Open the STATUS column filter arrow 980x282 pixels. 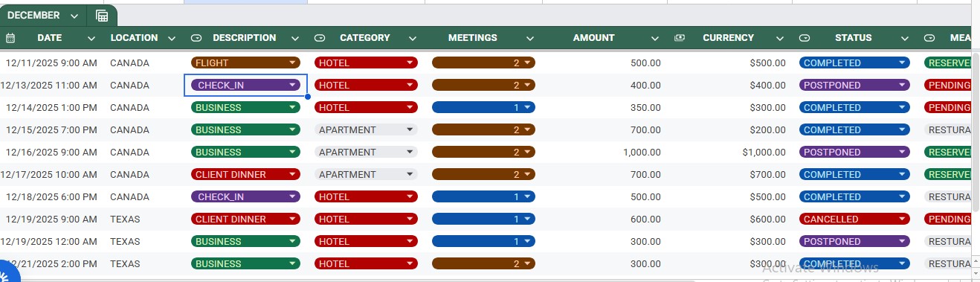905,38
